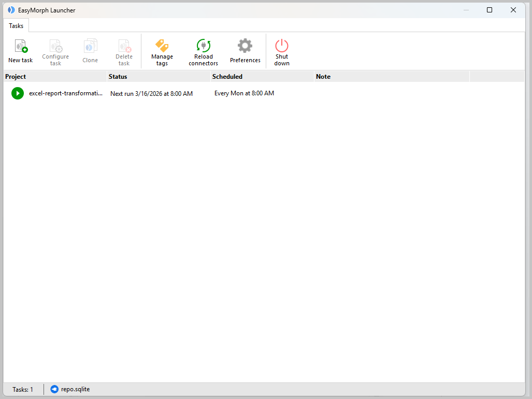The height and width of the screenshot is (399, 532).
Task: Open Manage tags
Action: [x=162, y=51]
